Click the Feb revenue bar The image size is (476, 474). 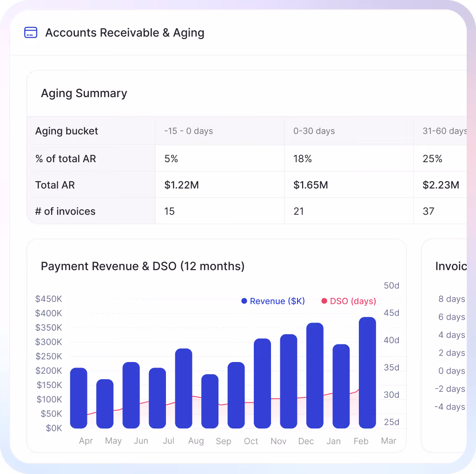[x=341, y=386]
